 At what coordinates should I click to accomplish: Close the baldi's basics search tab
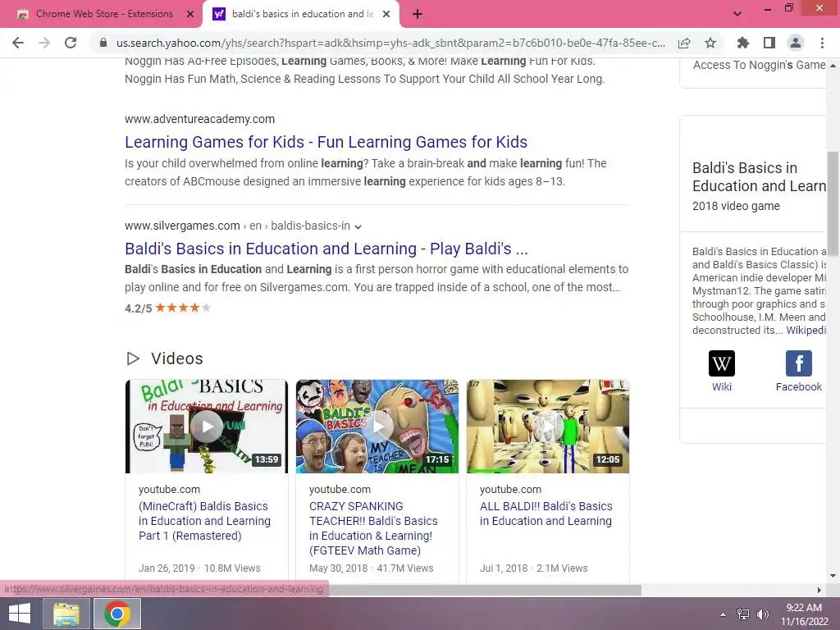click(x=386, y=14)
